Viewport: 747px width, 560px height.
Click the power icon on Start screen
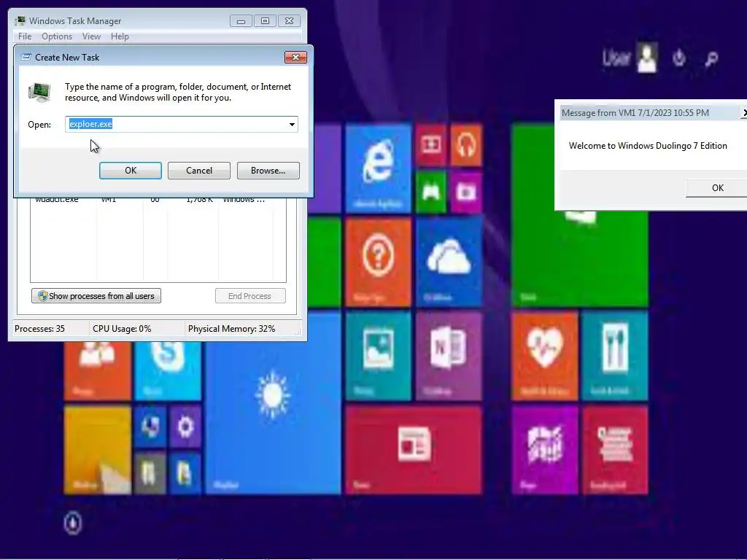coord(679,58)
